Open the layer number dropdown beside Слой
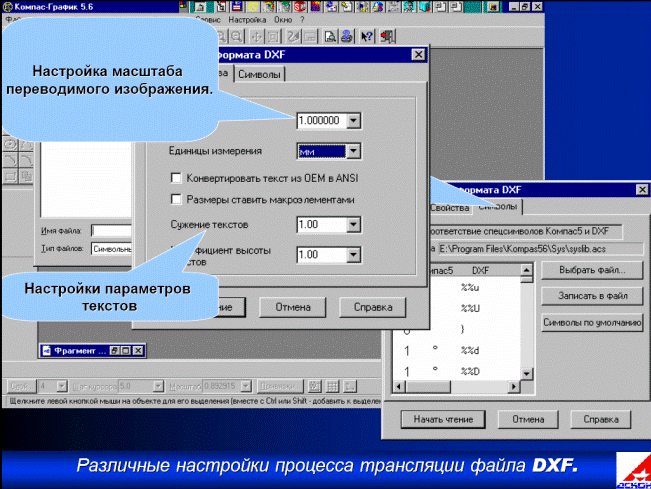Screen dimensions: 651x489 point(62,386)
